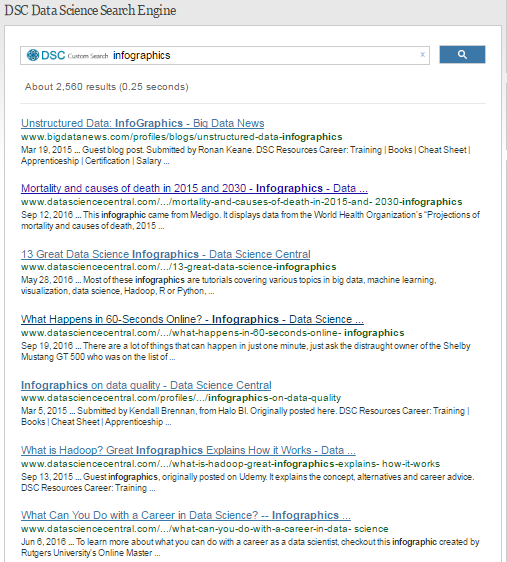Click DSC Data Science Search Engine heading
This screenshot has height=562, width=507.
coord(90,10)
